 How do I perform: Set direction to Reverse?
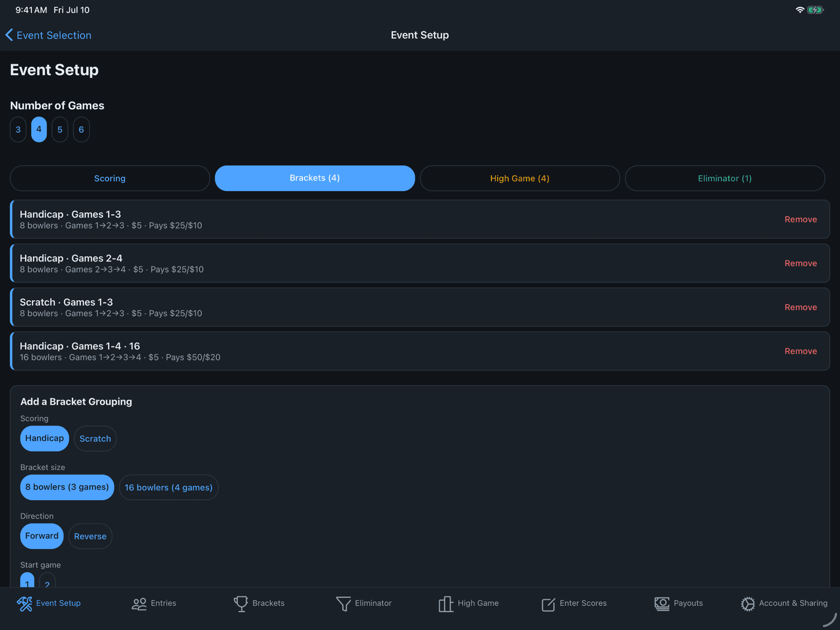click(x=90, y=536)
